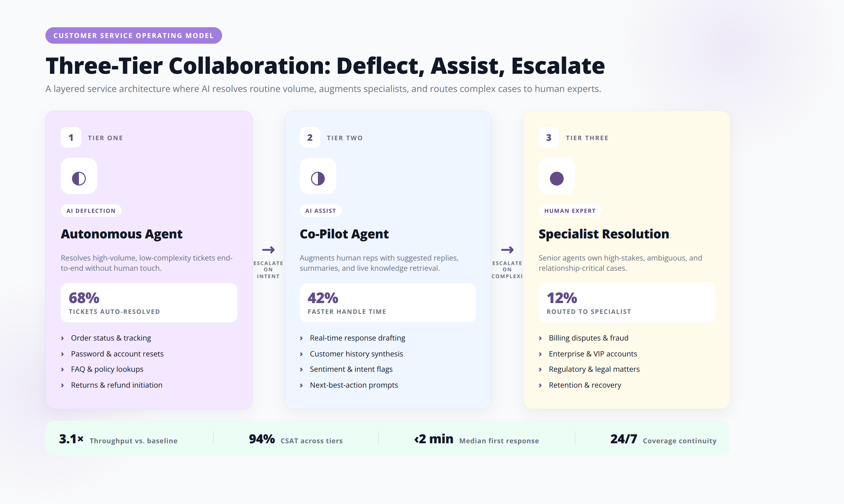This screenshot has width=844, height=504.
Task: Click the half-filled circle icon in Tier One
Action: [x=79, y=178]
